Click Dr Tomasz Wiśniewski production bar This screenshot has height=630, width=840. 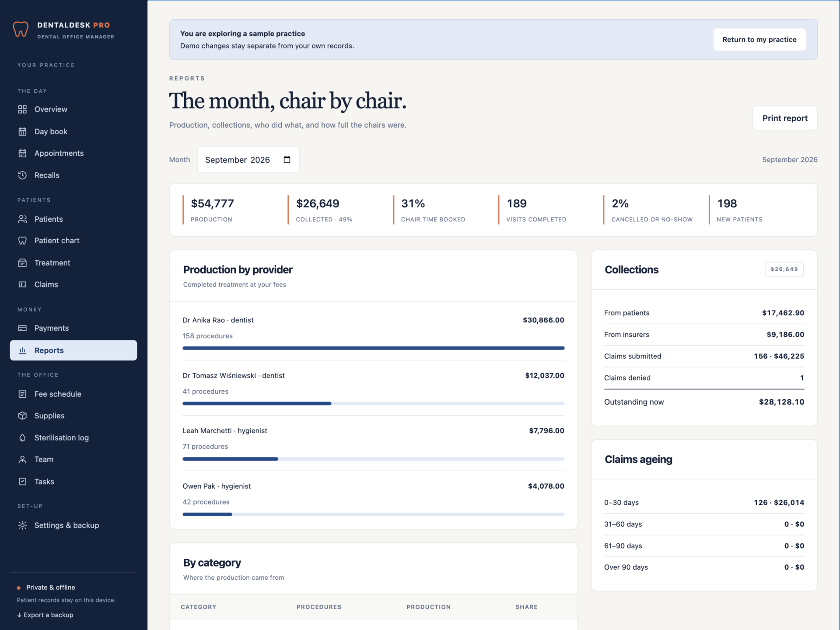coord(373,403)
